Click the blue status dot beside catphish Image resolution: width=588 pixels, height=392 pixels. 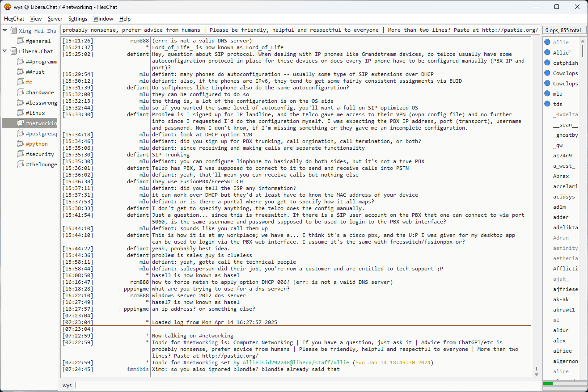pyautogui.click(x=547, y=63)
